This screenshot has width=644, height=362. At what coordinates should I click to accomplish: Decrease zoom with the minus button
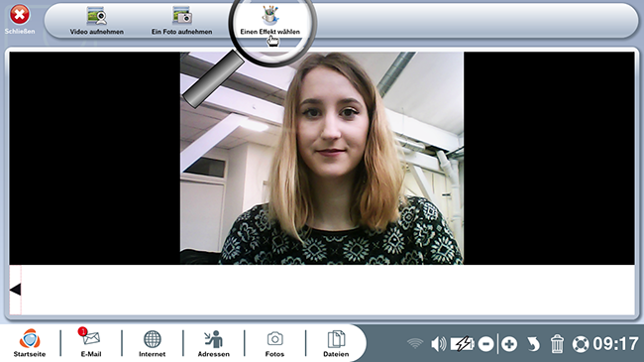[x=485, y=344]
